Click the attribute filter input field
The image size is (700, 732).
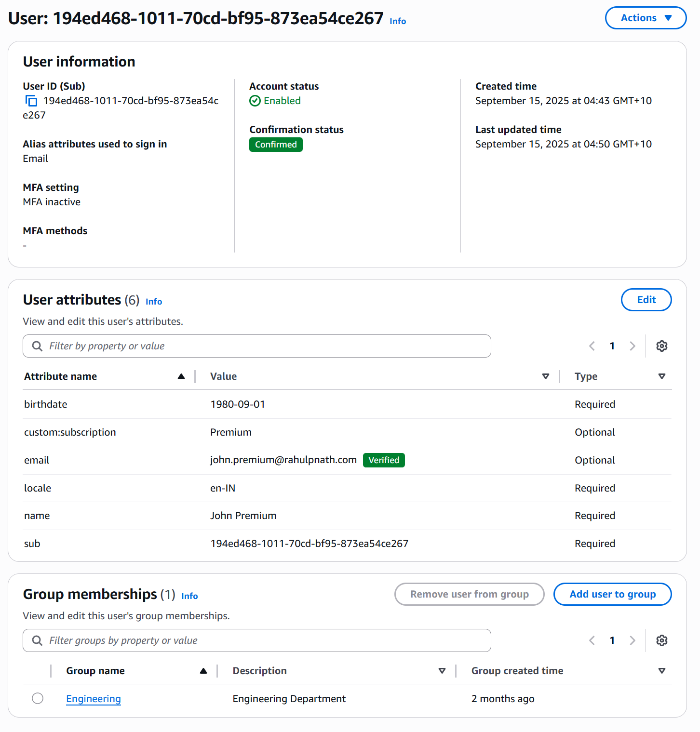pyautogui.click(x=193, y=346)
